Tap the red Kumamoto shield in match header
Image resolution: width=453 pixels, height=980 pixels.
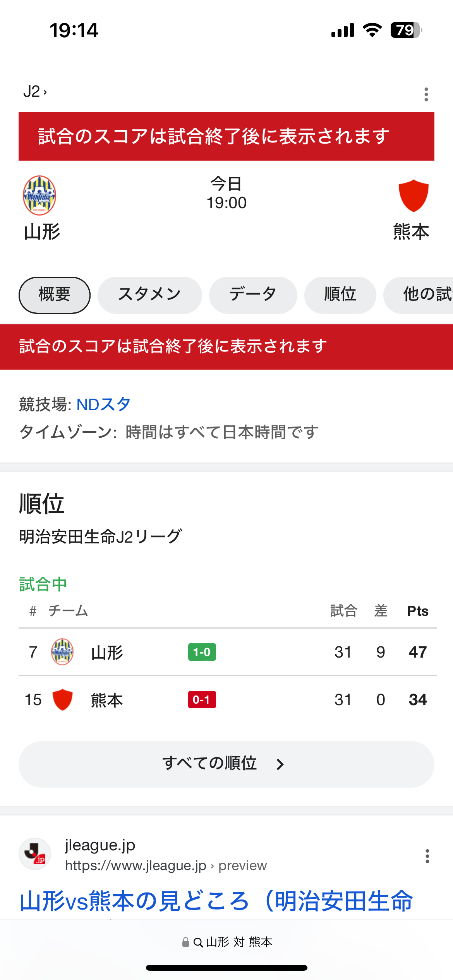414,195
